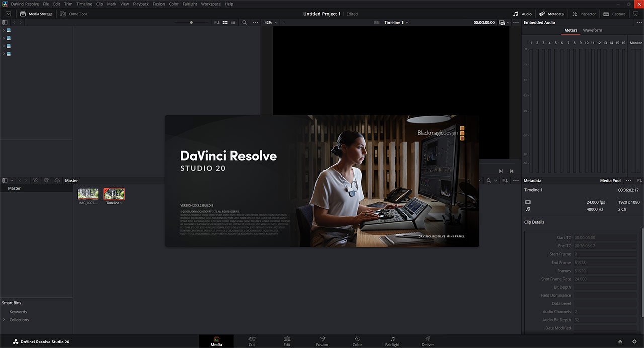The image size is (644, 348).
Task: Open the Deliver page
Action: pyautogui.click(x=428, y=341)
